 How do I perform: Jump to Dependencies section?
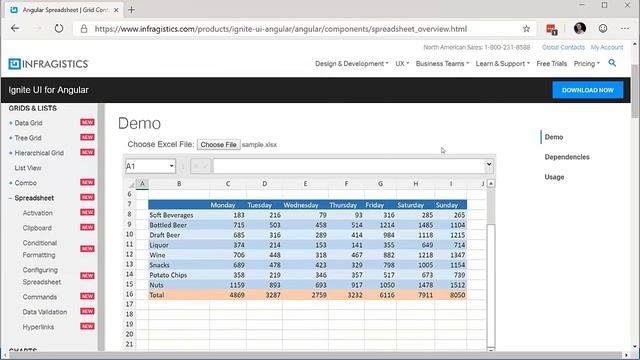tap(567, 157)
